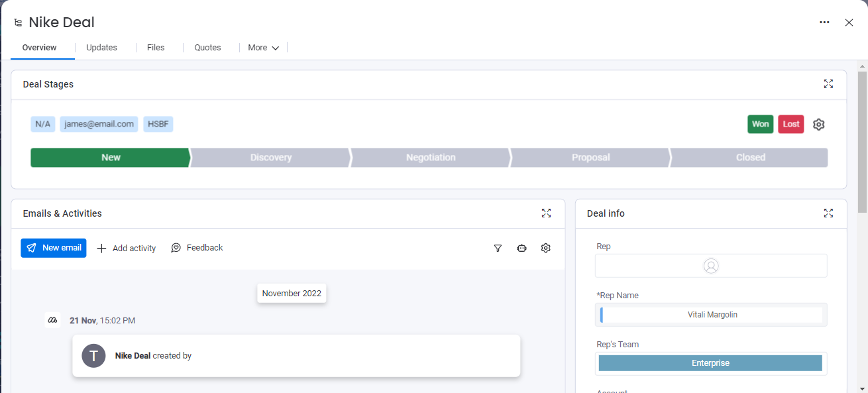Open the Nike Deal created by entry
Image resolution: width=868 pixels, height=393 pixels.
coord(296,356)
